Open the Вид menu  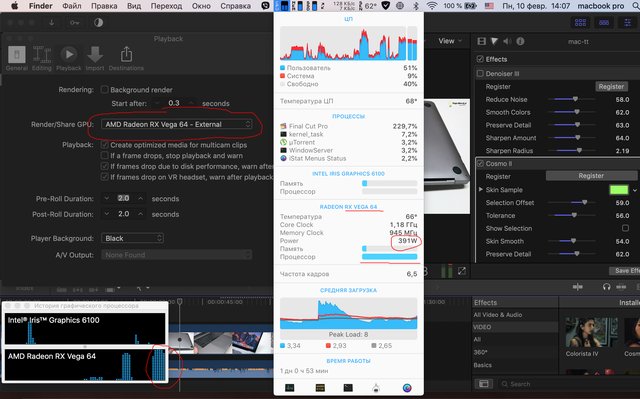coord(134,6)
